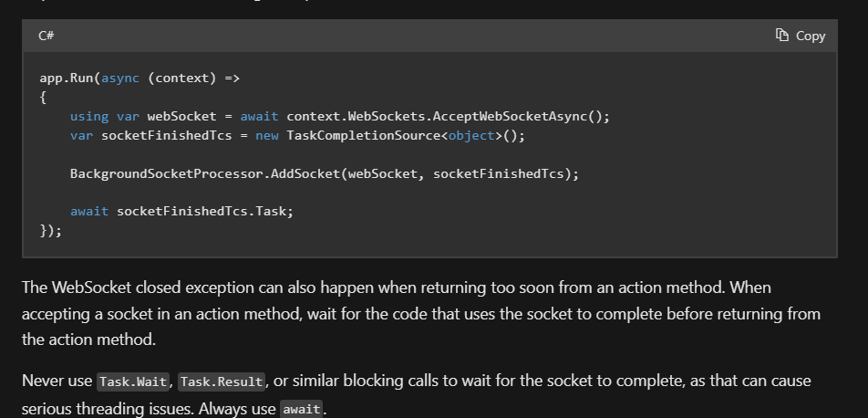This screenshot has width=868, height=418.
Task: Click the C# language label
Action: (46, 36)
